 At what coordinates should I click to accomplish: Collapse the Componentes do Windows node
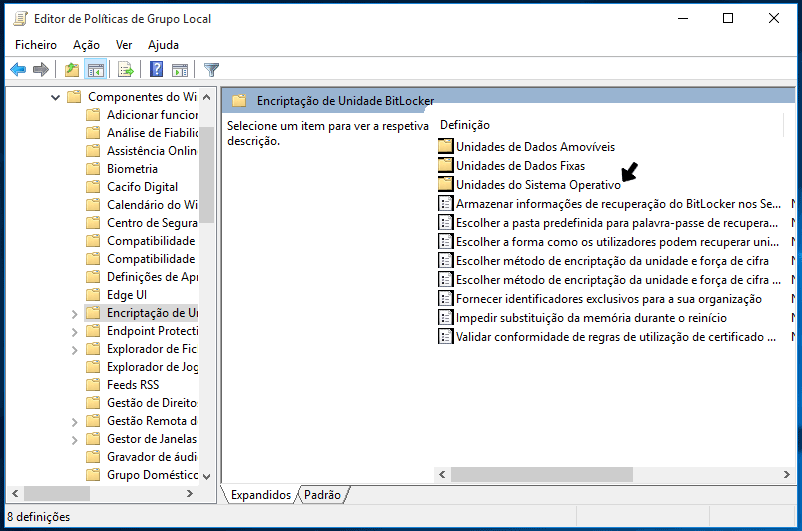pos(55,97)
